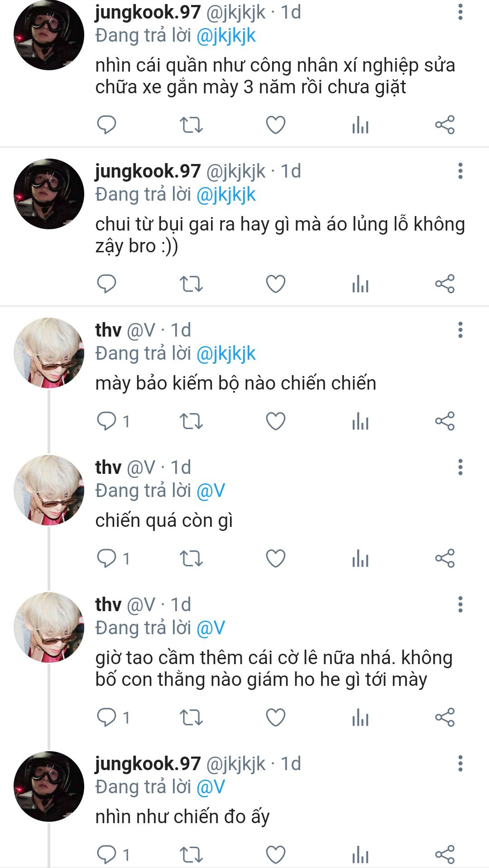View analytics of 'mày bảo kiếm bộ' tweet
Image resolution: width=489 pixels, height=868 pixels.
click(x=360, y=421)
